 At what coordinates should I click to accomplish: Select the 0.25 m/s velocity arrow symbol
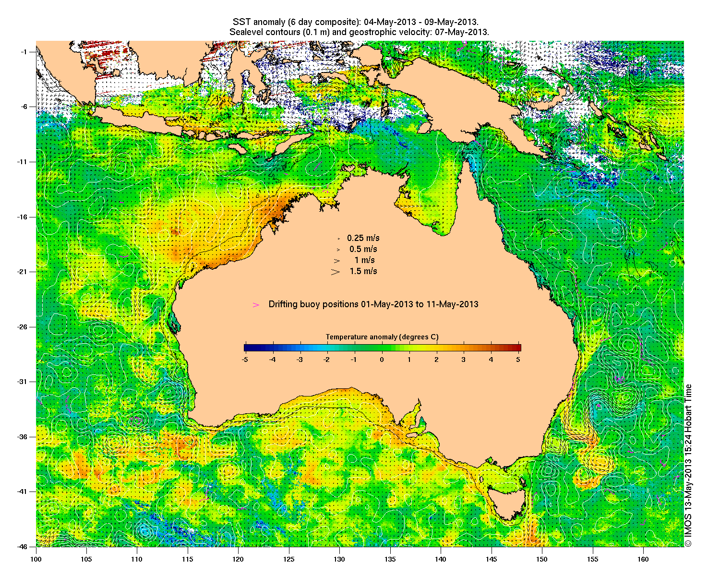(338, 239)
